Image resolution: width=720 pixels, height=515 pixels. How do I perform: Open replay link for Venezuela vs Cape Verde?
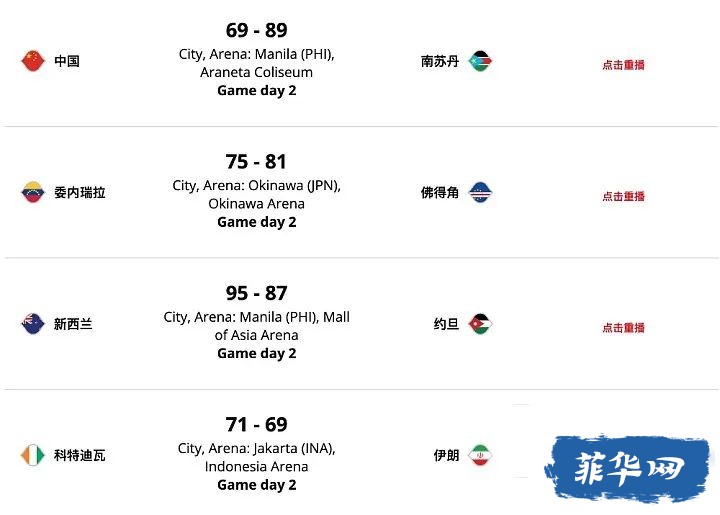(x=623, y=196)
